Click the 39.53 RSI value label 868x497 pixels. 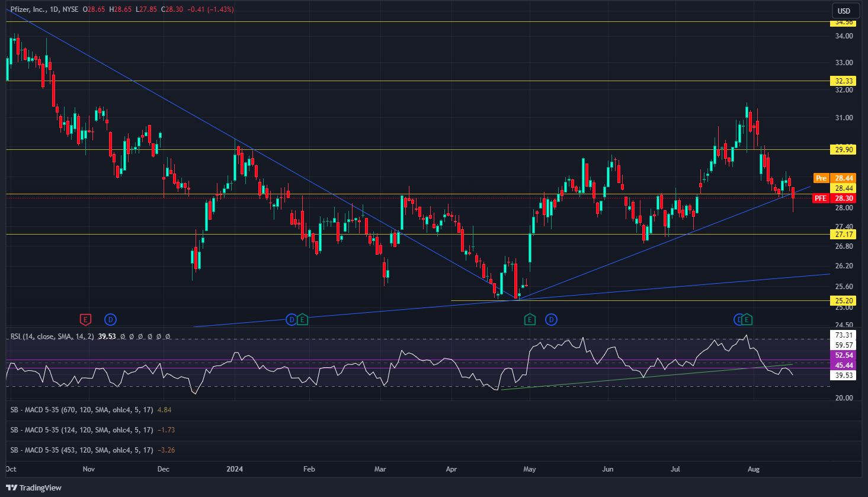(x=844, y=376)
